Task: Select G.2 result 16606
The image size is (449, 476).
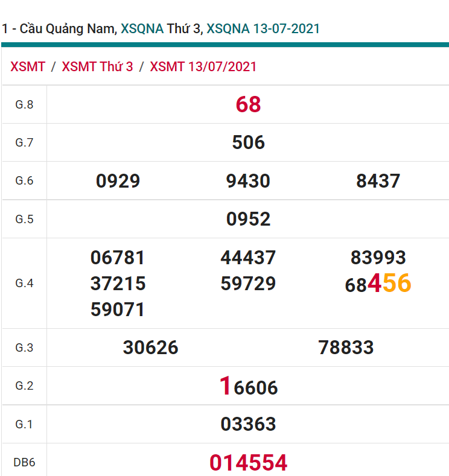Action: [248, 386]
